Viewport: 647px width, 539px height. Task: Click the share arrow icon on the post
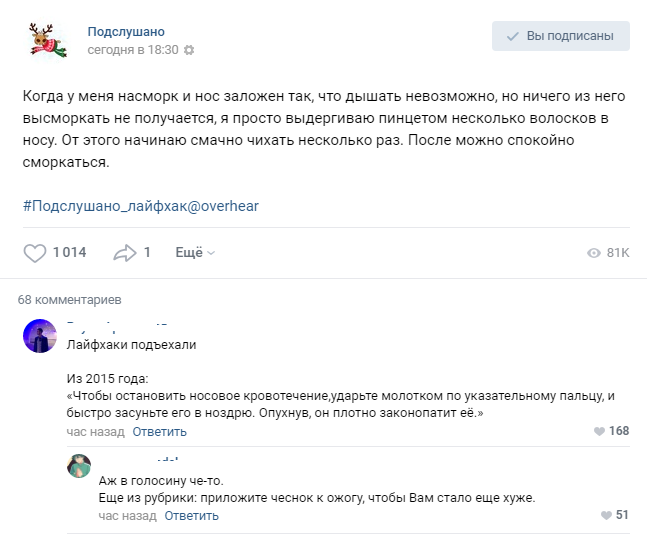(124, 253)
